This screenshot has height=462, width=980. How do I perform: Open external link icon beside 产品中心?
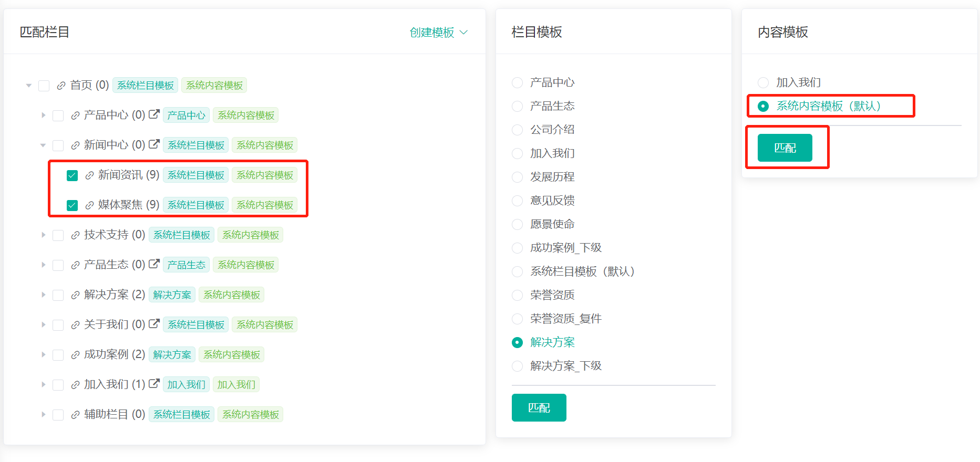click(154, 114)
